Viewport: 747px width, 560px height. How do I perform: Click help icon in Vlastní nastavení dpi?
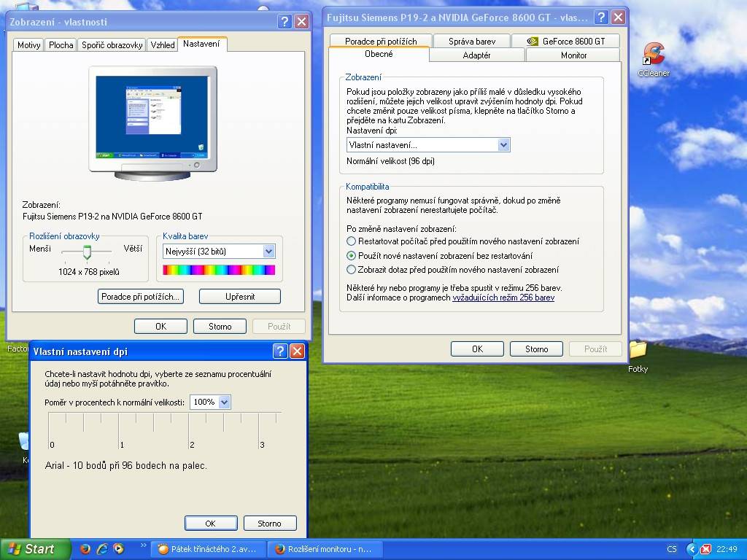[280, 351]
